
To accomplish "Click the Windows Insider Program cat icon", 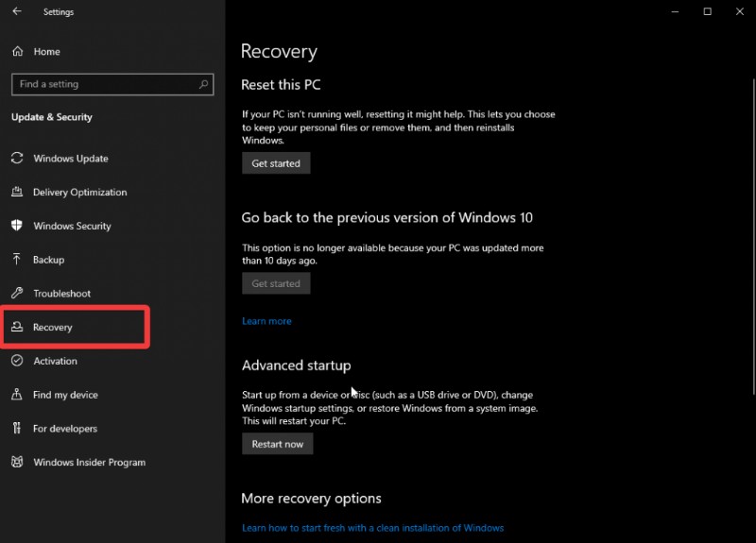I will coord(17,462).
